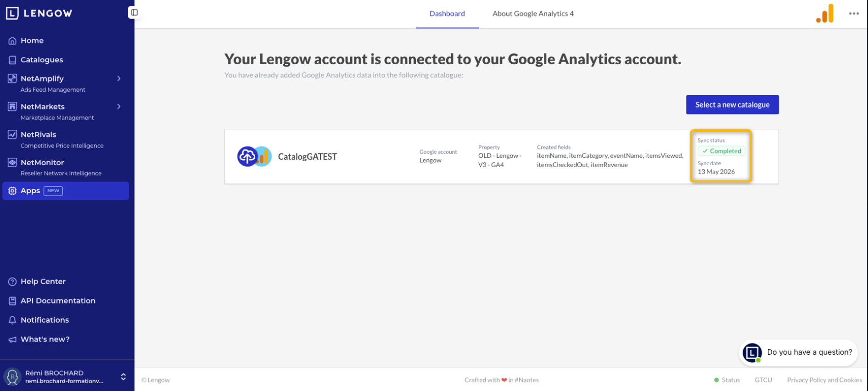Open the Catalogues icon in the sidebar
868x391 pixels.
tap(12, 60)
